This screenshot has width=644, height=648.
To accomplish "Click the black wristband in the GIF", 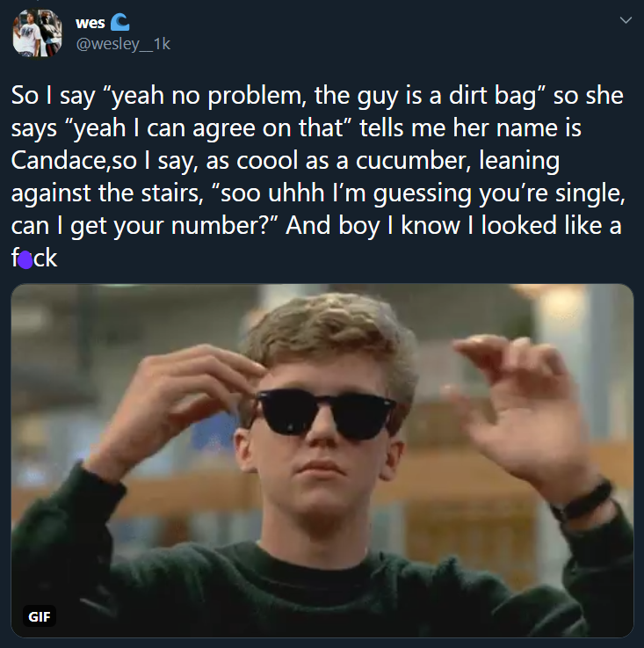I will [583, 502].
